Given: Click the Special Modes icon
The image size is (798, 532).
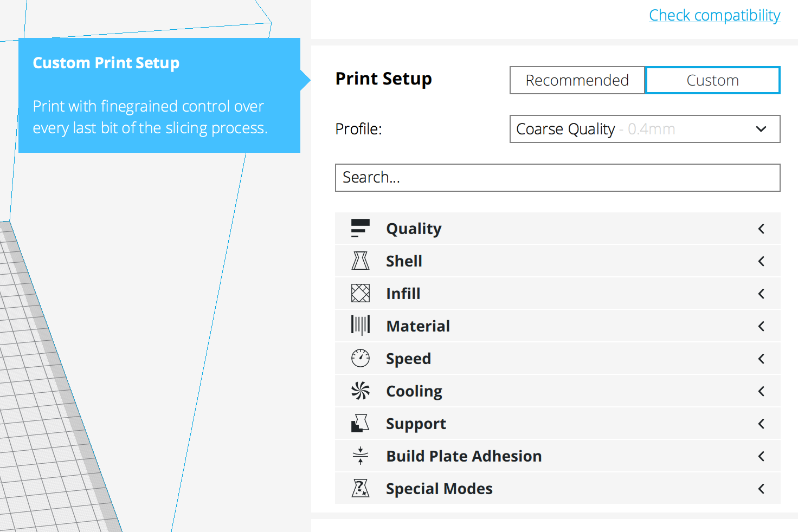Looking at the screenshot, I should 360,488.
